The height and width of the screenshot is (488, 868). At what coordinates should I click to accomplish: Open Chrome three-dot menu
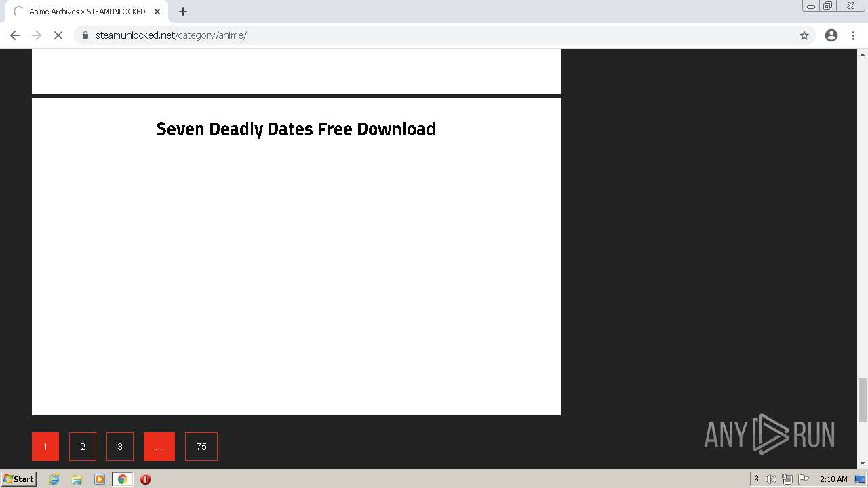(854, 35)
